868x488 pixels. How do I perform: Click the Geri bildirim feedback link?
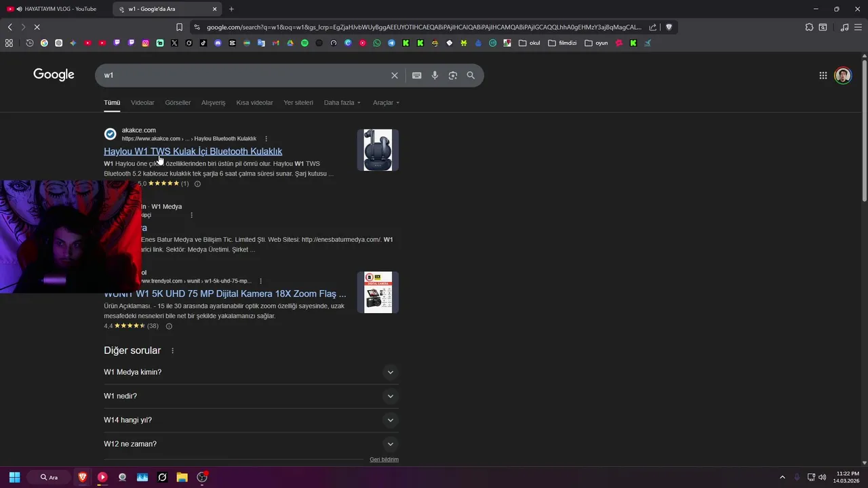pos(384,460)
